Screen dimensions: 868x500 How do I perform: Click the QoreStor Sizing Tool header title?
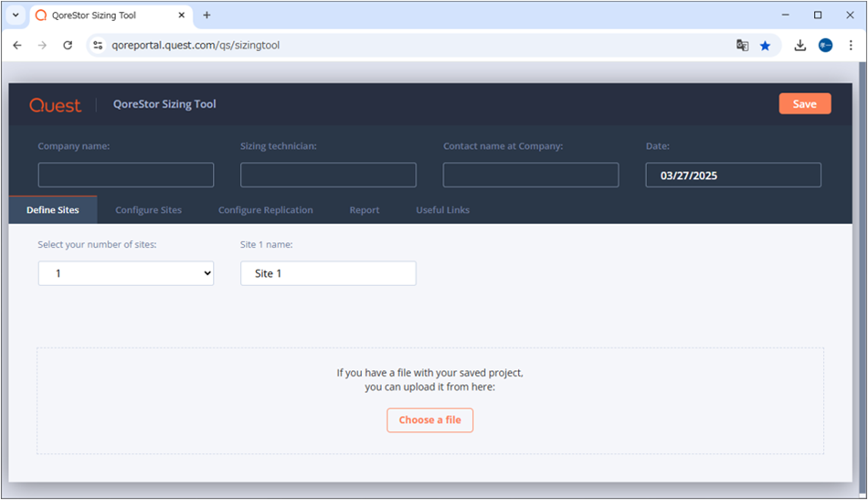coord(164,104)
